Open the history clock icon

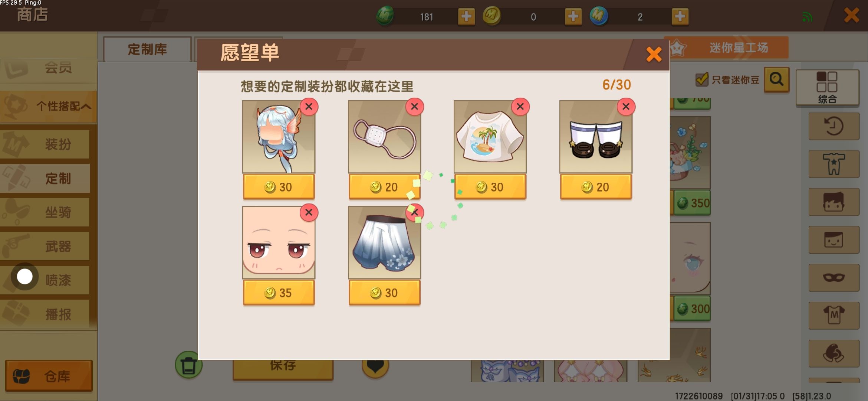(x=834, y=126)
